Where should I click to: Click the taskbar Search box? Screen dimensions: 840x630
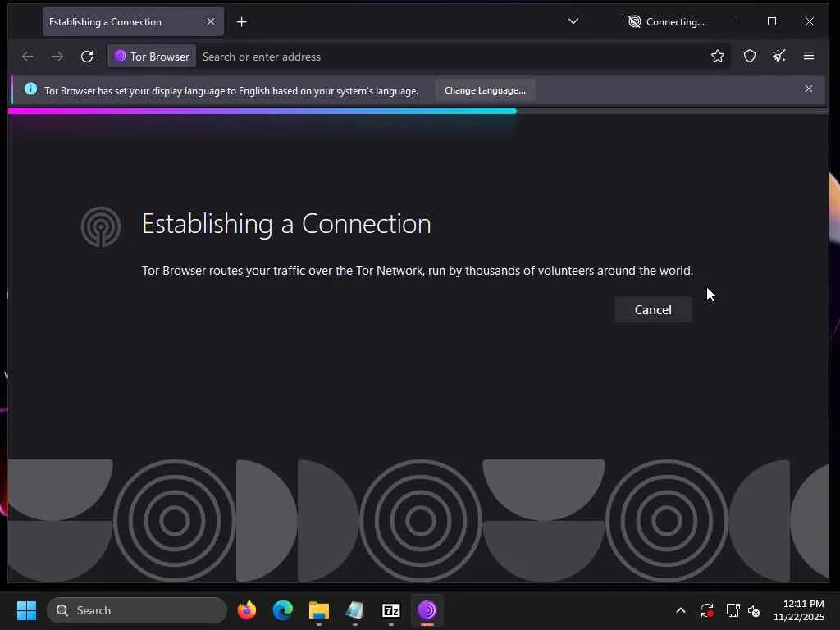coord(137,610)
